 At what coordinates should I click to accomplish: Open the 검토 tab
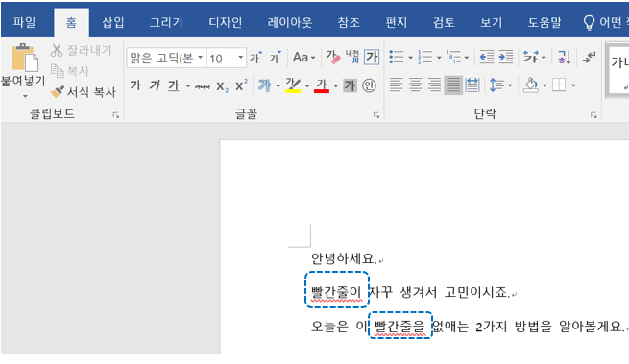click(x=444, y=22)
